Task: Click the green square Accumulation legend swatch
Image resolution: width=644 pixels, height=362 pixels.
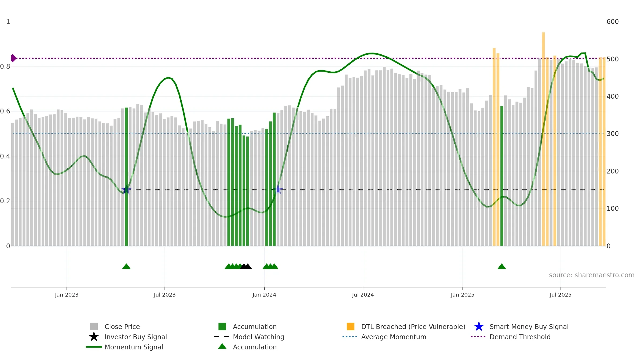Action: pyautogui.click(x=222, y=327)
